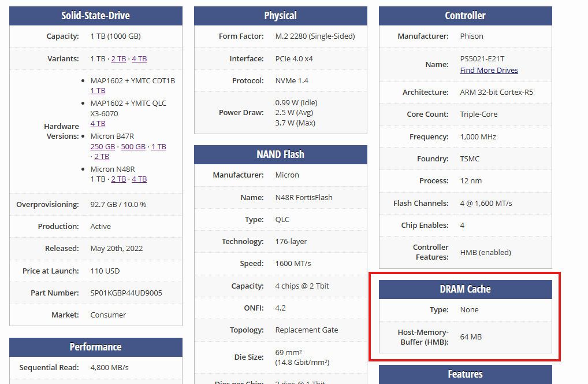Select controller features HMB (enabled)
Image resolution: width=588 pixels, height=384 pixels.
pos(486,253)
